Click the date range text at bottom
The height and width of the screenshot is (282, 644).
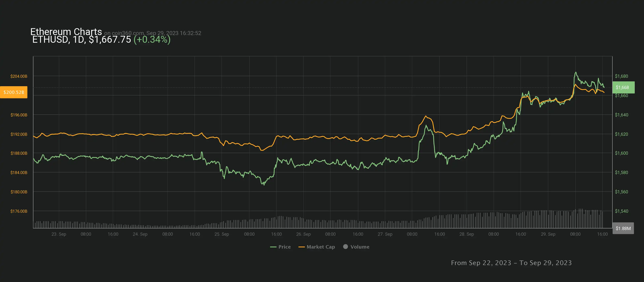511,263
